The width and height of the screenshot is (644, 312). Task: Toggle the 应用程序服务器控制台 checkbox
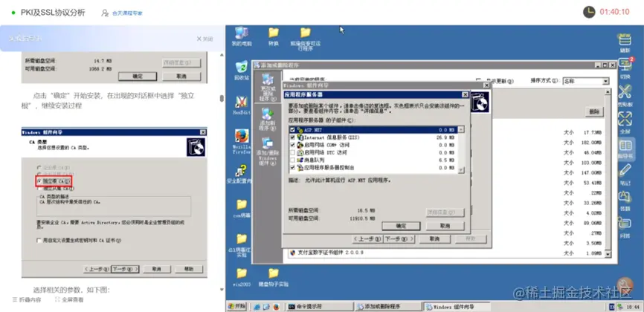(x=292, y=167)
